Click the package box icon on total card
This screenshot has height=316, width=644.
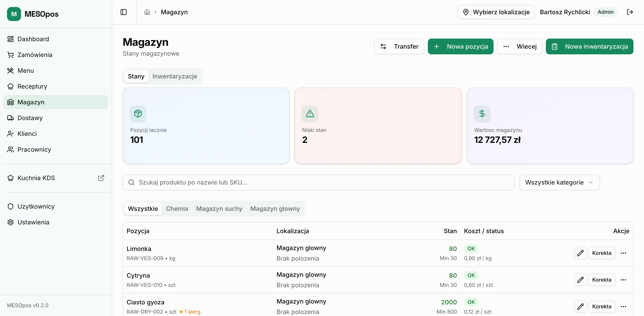(138, 114)
